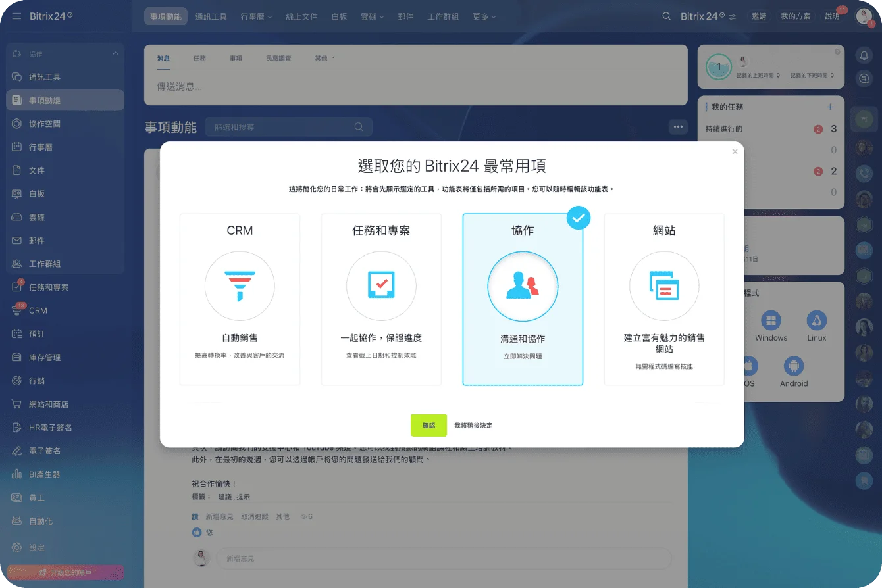Deselect the 協作 card in the dialog

coord(523,299)
